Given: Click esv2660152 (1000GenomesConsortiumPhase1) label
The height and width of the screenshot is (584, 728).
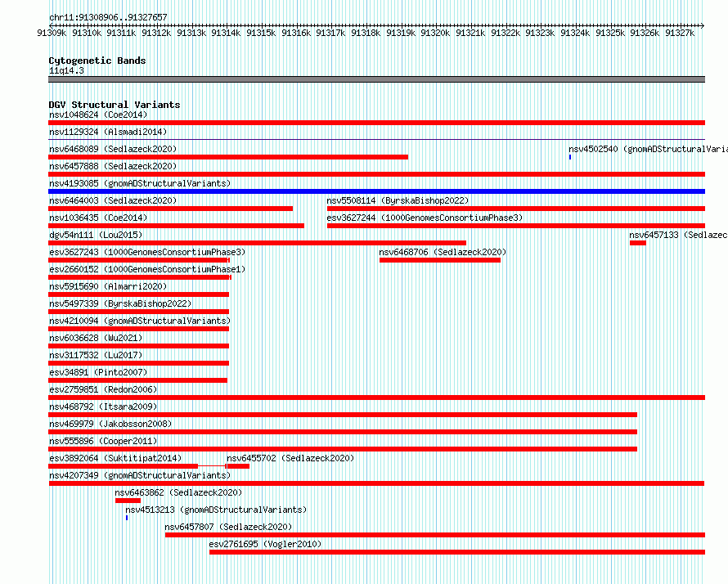Looking at the screenshot, I should 147,269.
